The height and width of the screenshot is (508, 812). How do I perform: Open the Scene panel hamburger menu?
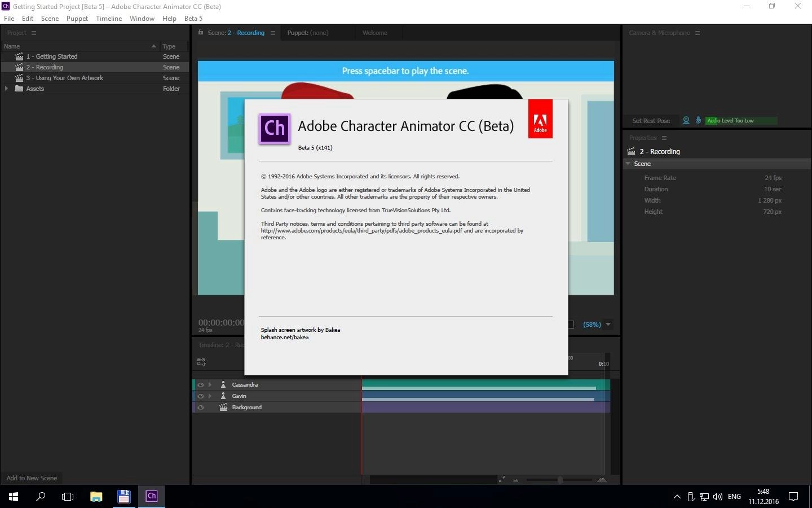(273, 33)
